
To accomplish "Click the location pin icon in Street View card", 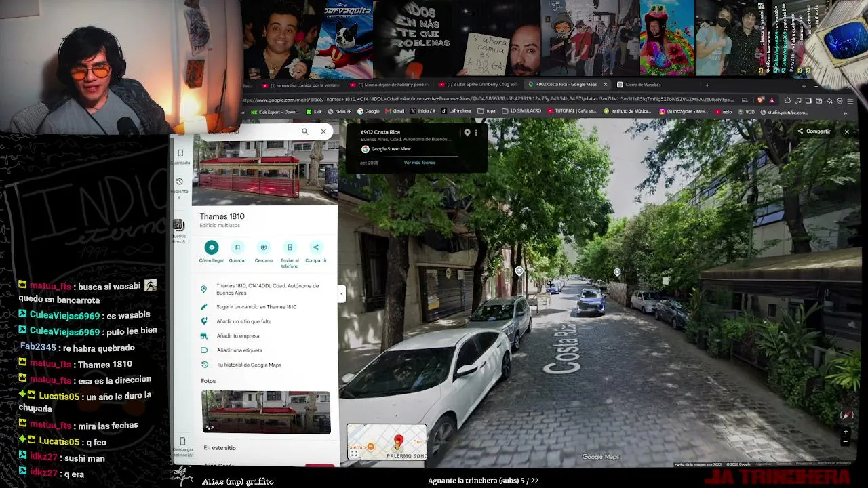I will (467, 133).
